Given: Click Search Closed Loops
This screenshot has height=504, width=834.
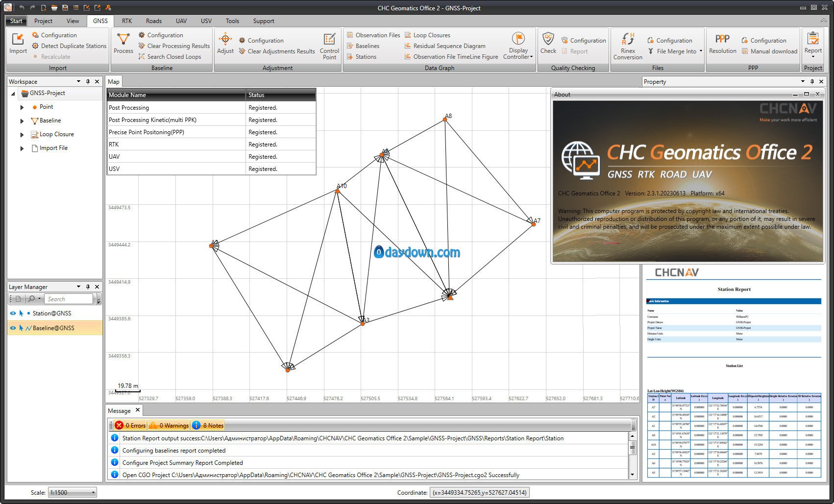Looking at the screenshot, I should click(170, 57).
